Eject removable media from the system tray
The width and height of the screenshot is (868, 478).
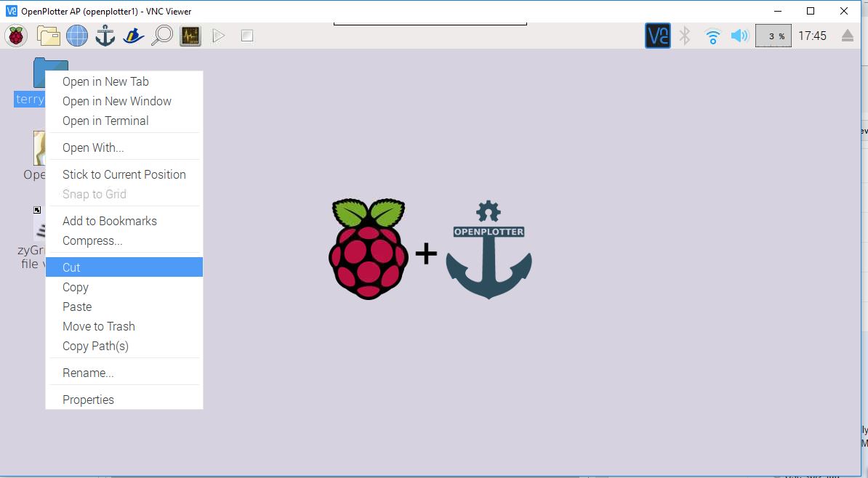pyautogui.click(x=847, y=35)
